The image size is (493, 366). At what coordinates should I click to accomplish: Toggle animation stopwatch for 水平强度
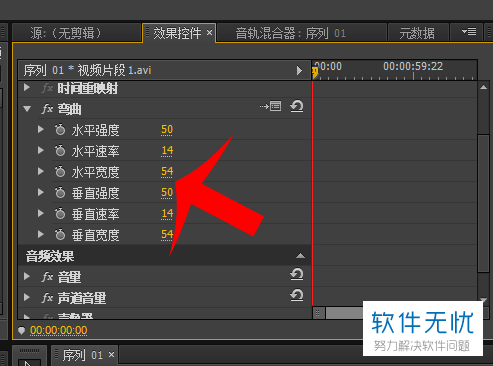click(x=60, y=130)
